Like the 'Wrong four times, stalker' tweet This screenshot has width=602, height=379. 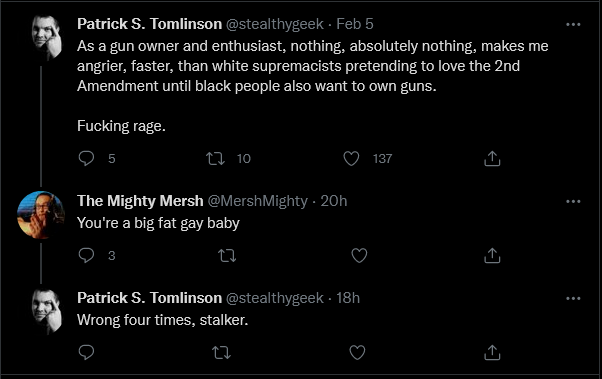[x=357, y=352]
